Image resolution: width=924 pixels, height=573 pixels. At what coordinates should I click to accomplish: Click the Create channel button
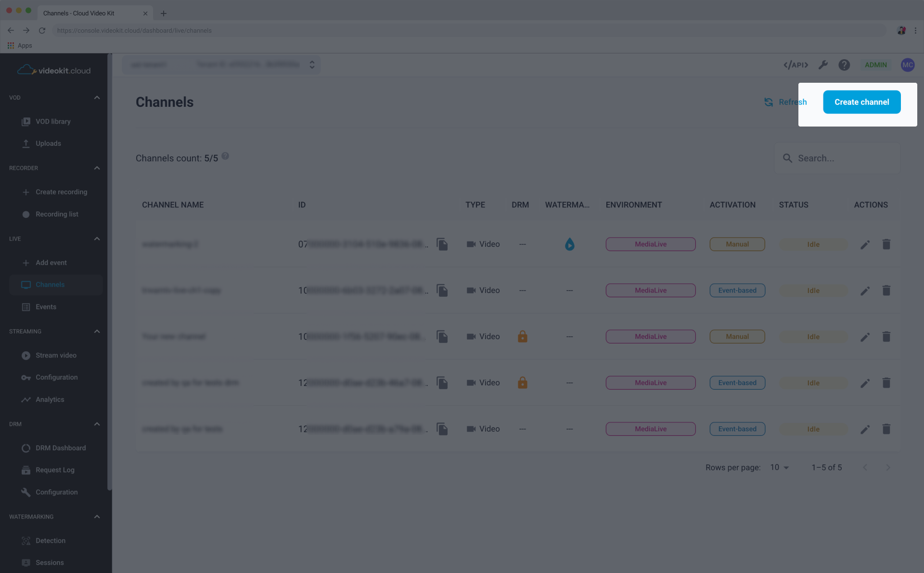[x=861, y=102]
